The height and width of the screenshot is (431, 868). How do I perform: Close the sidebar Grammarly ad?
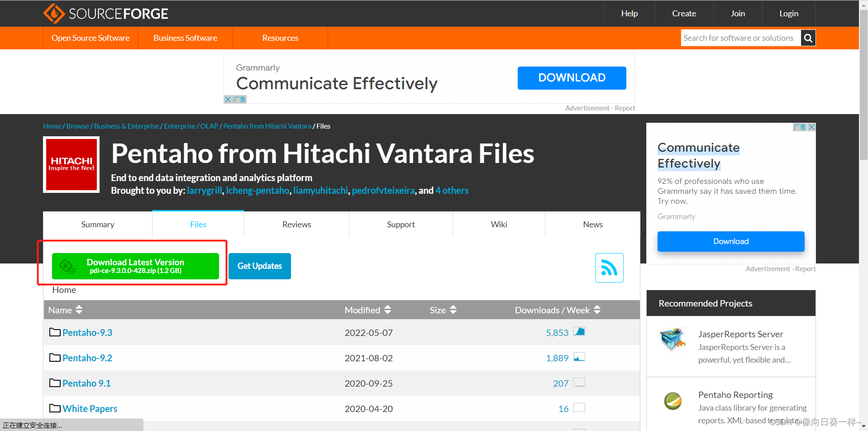(812, 127)
